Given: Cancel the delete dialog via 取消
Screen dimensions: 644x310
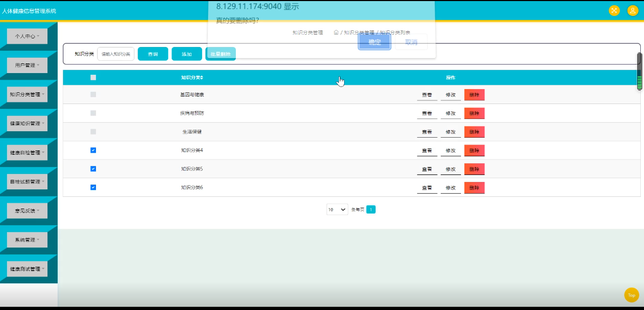Looking at the screenshot, I should coord(411,43).
